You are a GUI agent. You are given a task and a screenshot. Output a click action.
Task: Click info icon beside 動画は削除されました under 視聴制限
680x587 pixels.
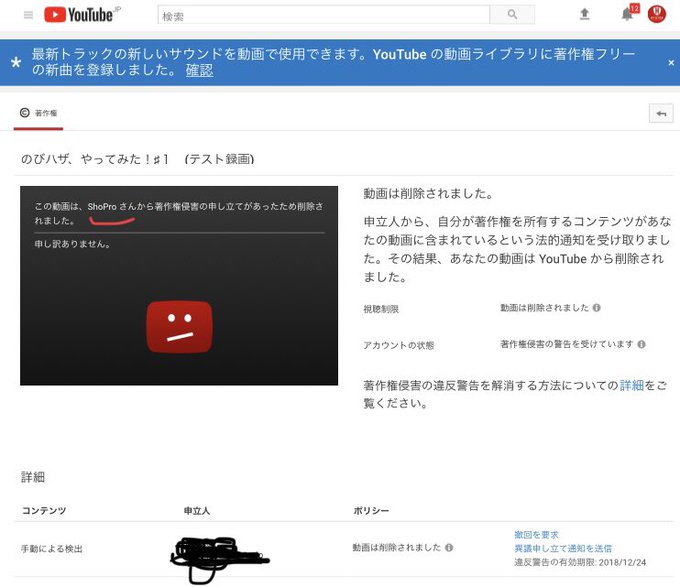597,308
